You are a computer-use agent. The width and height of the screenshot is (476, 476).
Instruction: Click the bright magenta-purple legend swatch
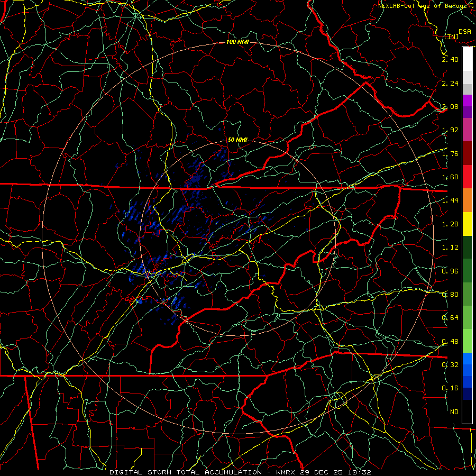[x=467, y=100]
